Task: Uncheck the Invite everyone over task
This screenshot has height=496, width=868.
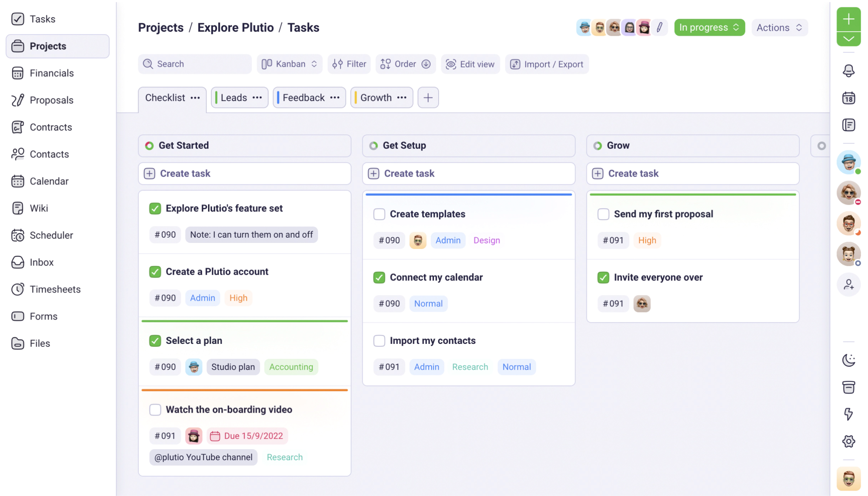Action: [x=603, y=277]
